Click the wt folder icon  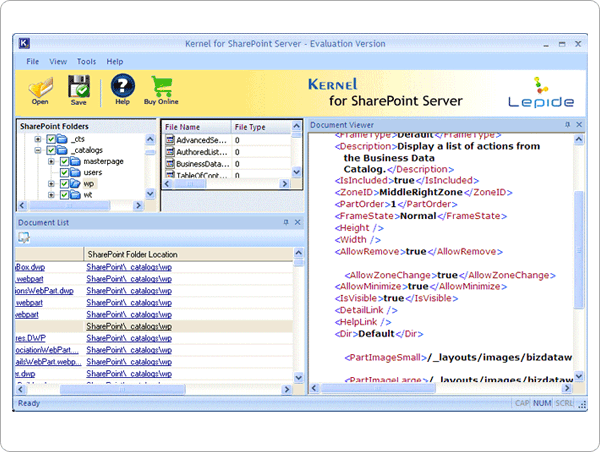76,195
